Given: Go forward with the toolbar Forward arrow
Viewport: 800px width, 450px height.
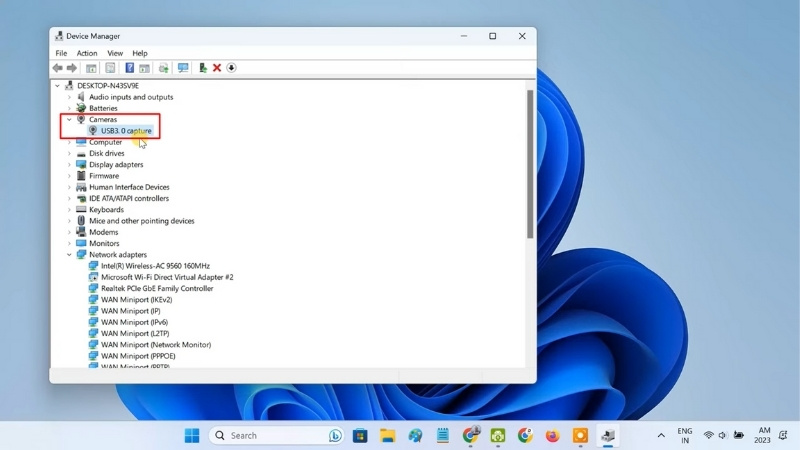Looking at the screenshot, I should 72,68.
